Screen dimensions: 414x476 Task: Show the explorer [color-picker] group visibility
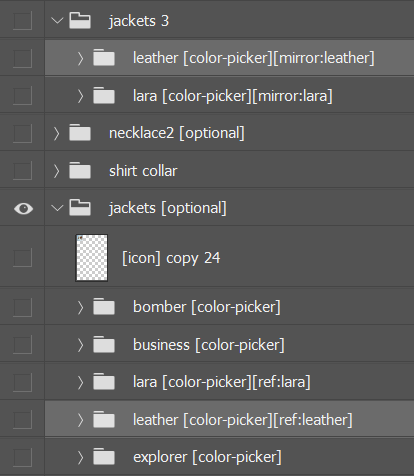[22, 457]
